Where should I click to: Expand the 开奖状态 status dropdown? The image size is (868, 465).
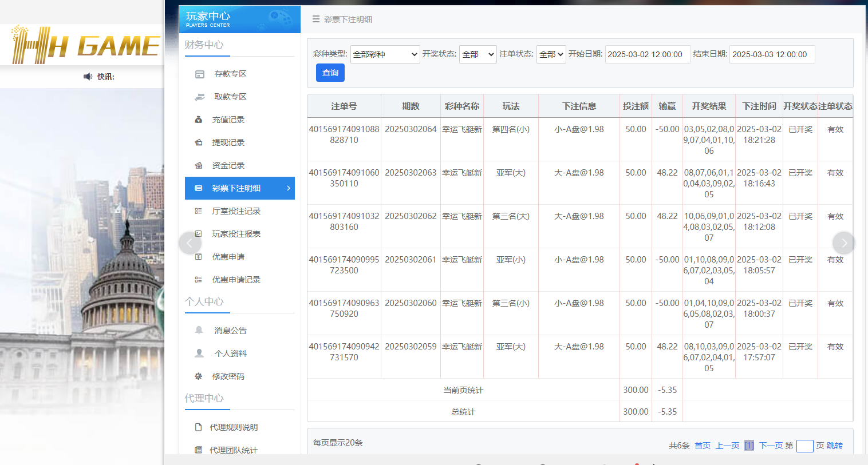pyautogui.click(x=478, y=54)
